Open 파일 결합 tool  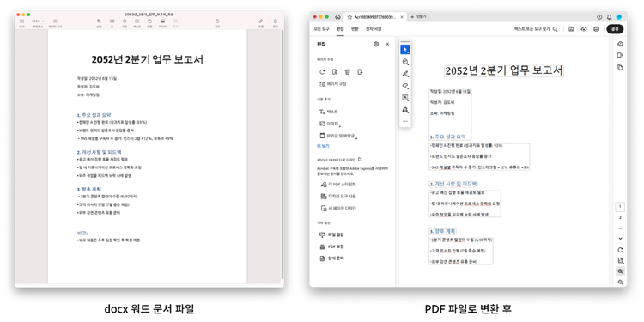331,234
